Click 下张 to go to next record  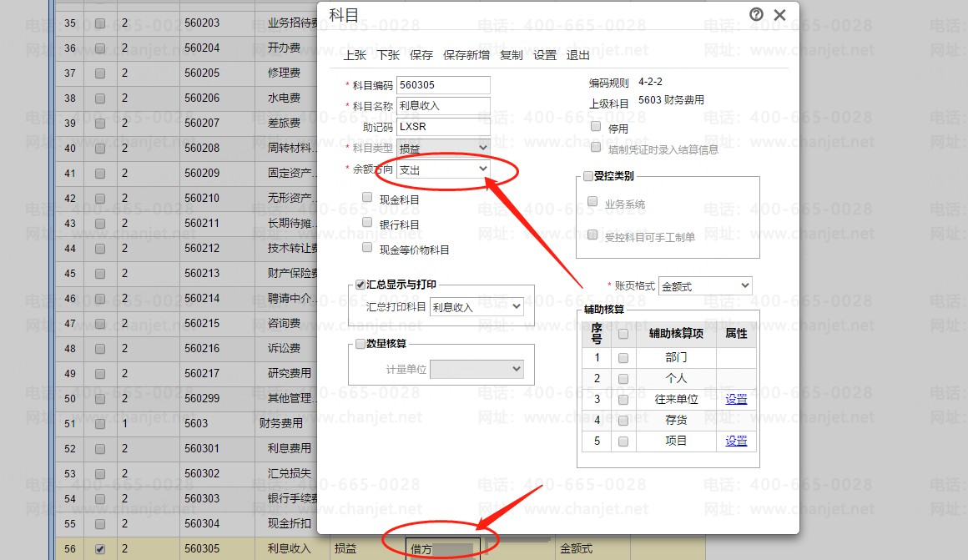[388, 55]
